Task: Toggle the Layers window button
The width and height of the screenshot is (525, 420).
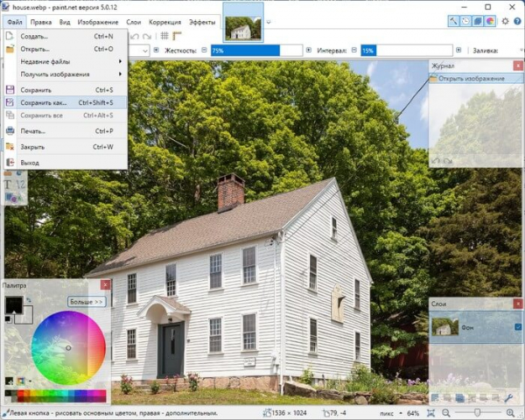Action: pyautogui.click(x=478, y=21)
